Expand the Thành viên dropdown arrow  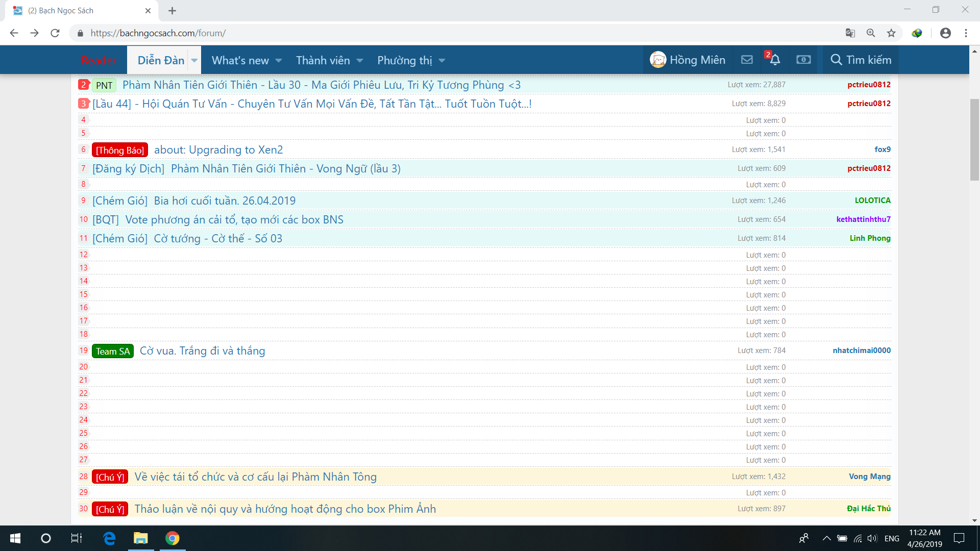tap(360, 60)
